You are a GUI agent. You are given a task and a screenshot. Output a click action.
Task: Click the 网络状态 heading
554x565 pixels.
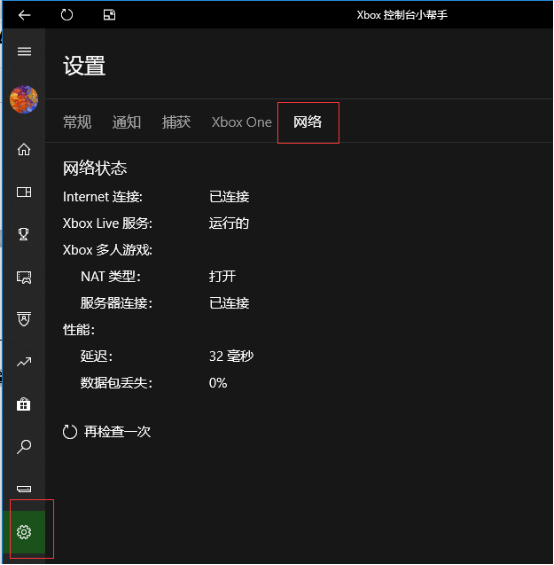95,168
